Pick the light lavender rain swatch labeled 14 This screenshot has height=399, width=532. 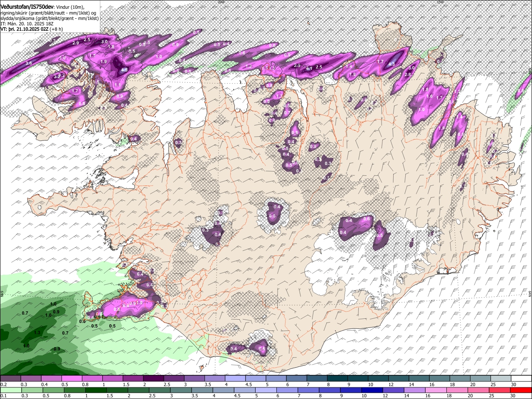[x=414, y=390]
